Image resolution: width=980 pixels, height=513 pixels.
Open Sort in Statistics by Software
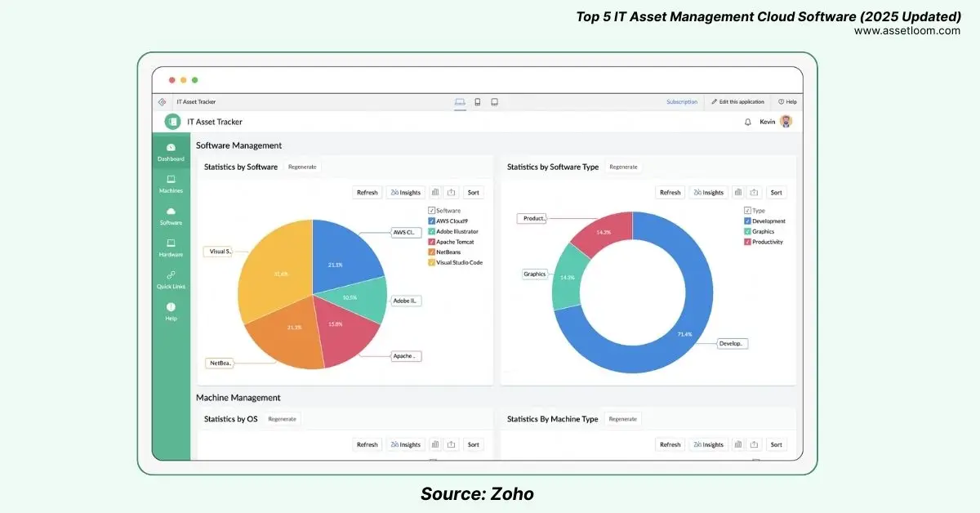(473, 193)
